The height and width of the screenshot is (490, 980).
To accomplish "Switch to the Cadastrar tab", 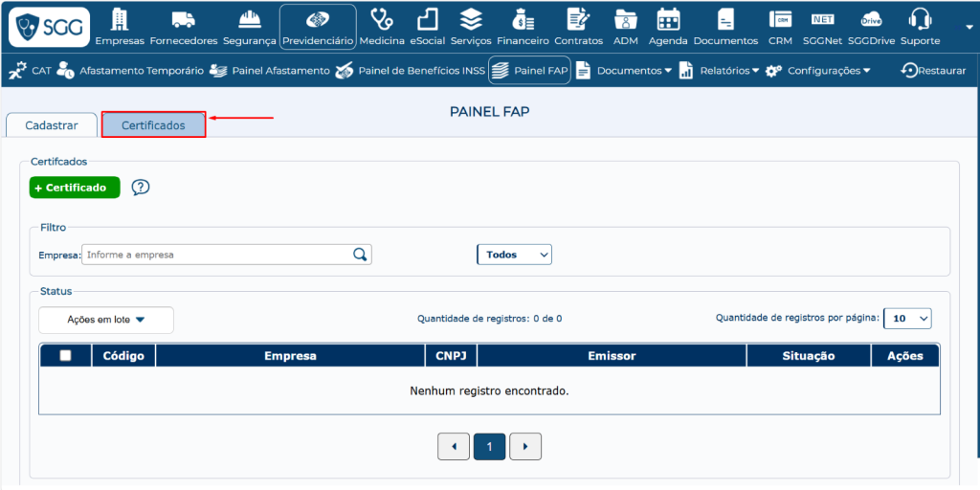I will [52, 125].
